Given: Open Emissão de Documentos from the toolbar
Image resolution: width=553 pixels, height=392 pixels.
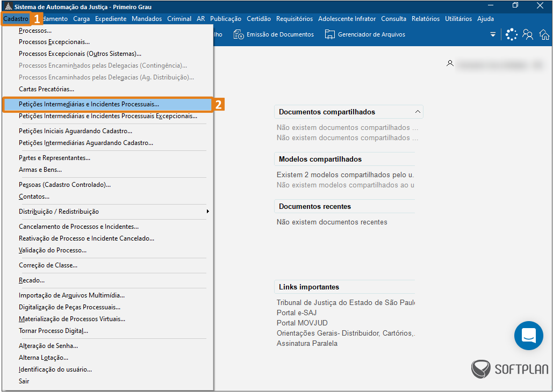Looking at the screenshot, I should [274, 34].
